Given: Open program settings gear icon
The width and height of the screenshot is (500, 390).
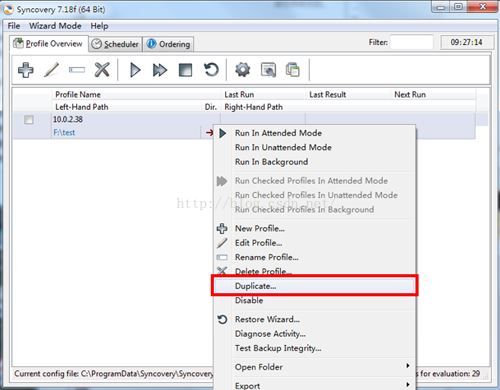Looking at the screenshot, I should coord(242,70).
